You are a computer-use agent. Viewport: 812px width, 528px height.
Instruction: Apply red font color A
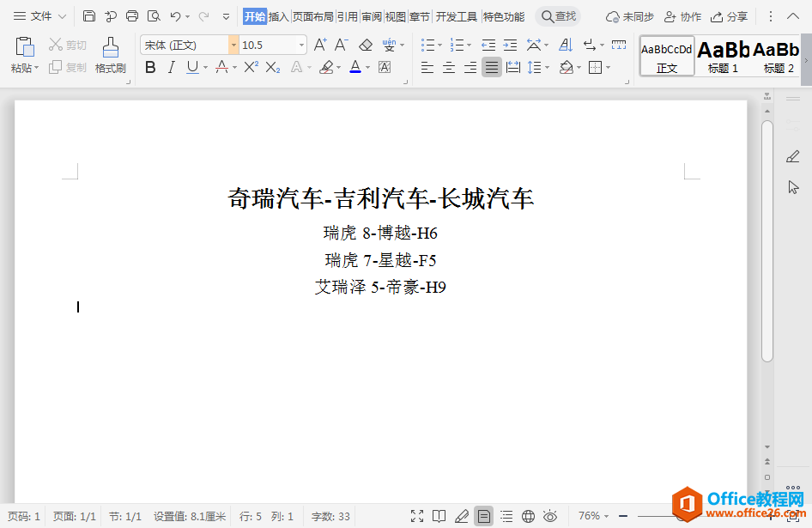click(x=221, y=67)
